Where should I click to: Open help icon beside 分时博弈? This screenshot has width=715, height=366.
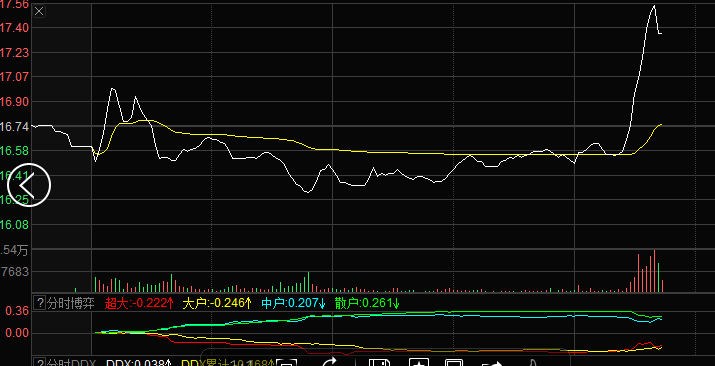[x=40, y=303]
